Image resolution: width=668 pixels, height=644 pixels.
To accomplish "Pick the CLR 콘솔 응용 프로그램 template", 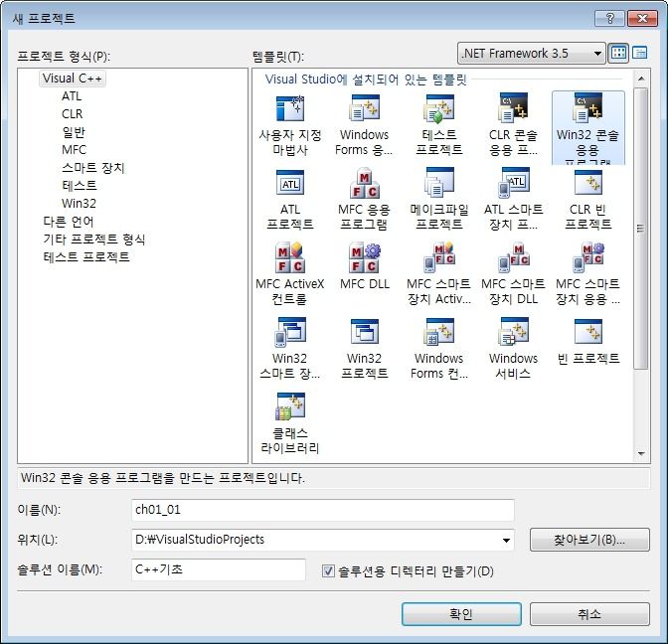I will (513, 126).
